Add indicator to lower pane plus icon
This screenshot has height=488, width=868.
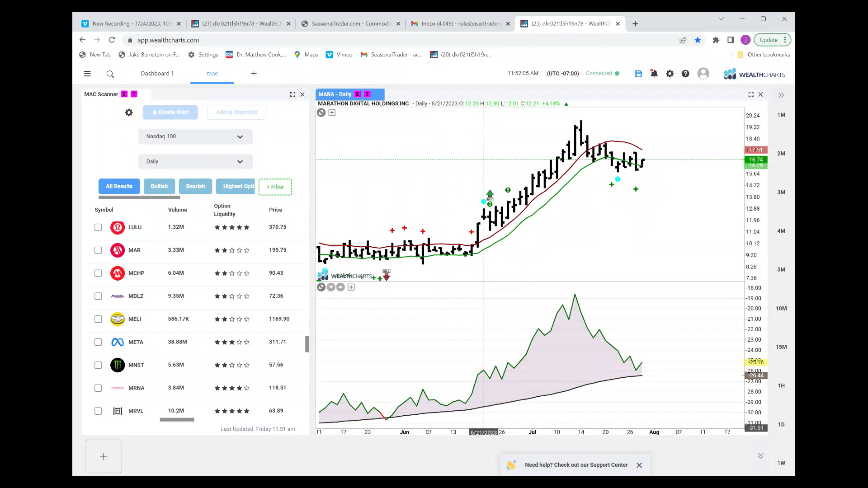point(351,287)
